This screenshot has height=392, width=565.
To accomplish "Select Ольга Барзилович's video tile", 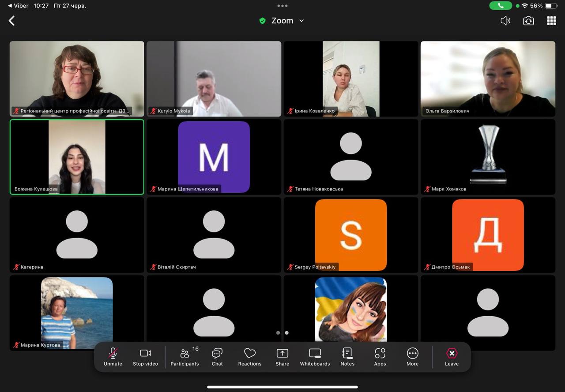I will click(x=488, y=78).
